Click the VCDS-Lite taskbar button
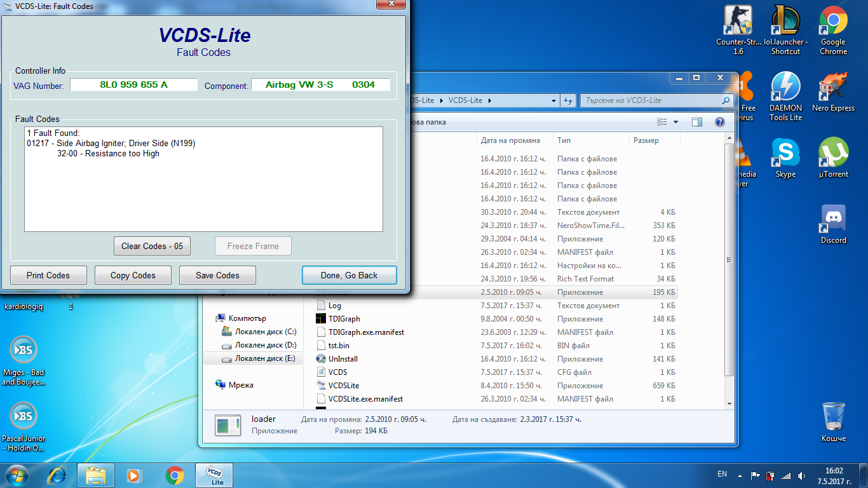The image size is (868, 488). coord(214,475)
